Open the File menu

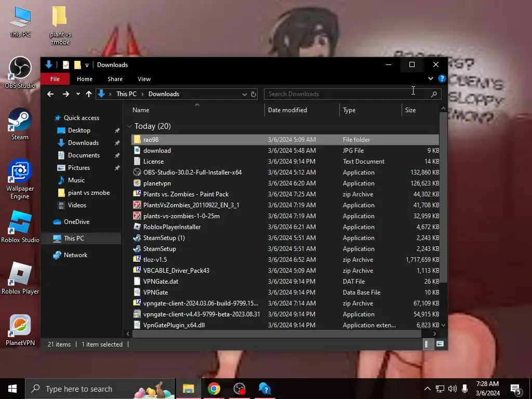[55, 79]
